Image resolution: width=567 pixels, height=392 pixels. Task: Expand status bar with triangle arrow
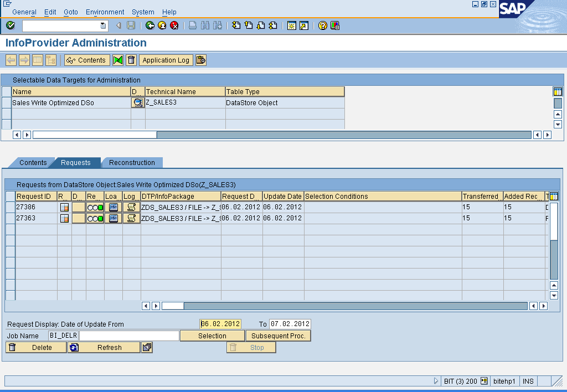point(436,381)
